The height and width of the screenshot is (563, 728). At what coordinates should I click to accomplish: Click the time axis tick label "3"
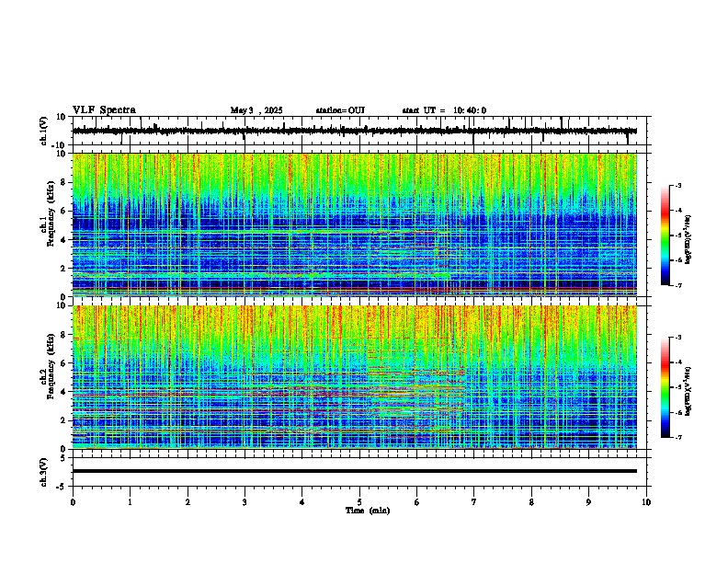point(245,502)
